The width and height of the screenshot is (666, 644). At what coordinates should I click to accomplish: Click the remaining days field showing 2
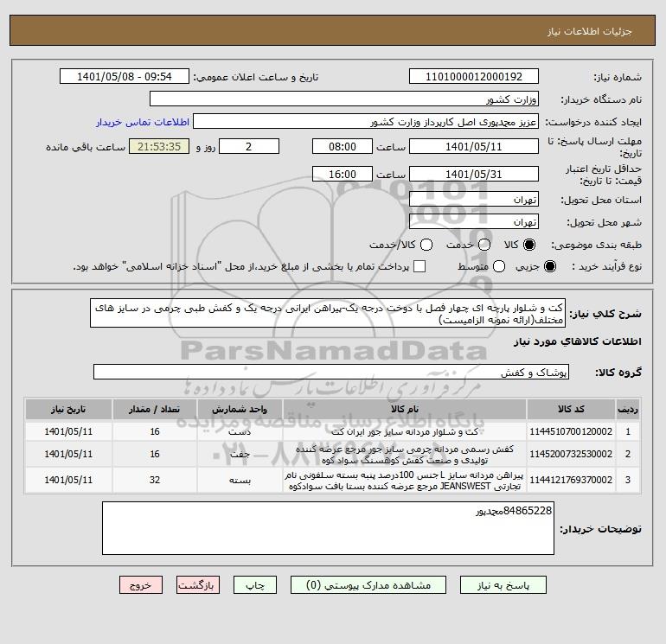tap(249, 146)
